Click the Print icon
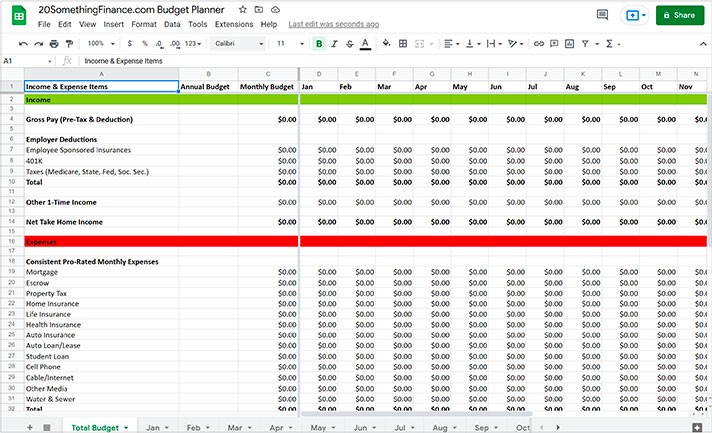 pyautogui.click(x=54, y=44)
